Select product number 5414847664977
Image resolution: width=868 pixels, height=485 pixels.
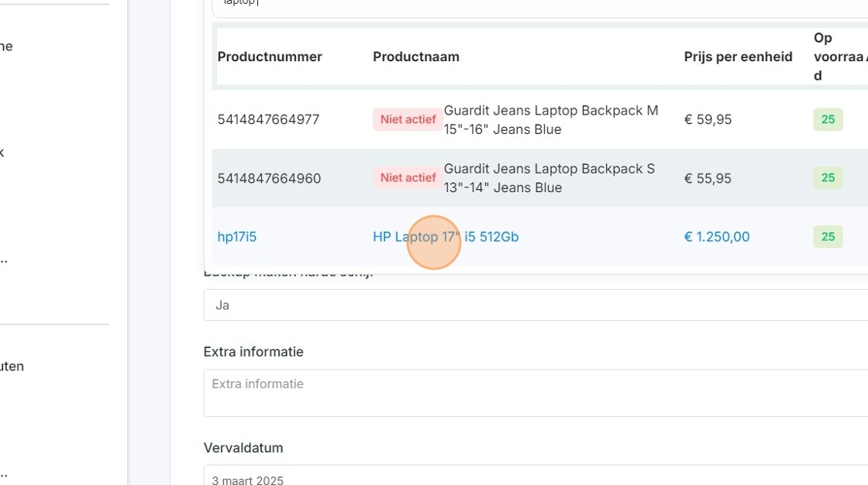[x=268, y=119]
